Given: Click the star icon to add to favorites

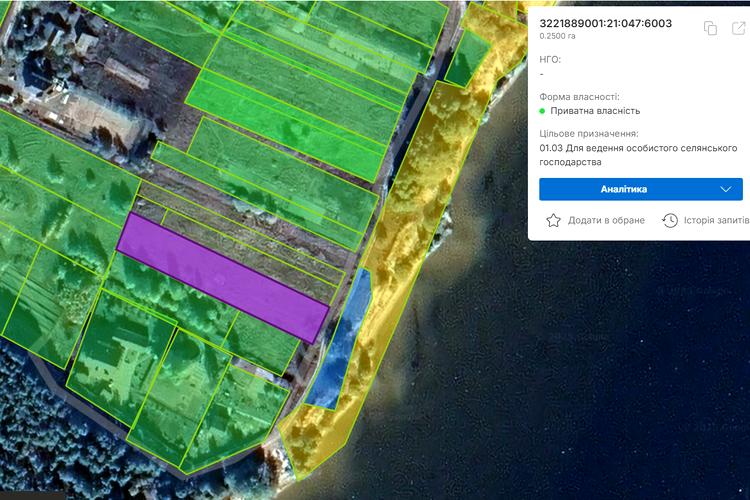Looking at the screenshot, I should 553,221.
